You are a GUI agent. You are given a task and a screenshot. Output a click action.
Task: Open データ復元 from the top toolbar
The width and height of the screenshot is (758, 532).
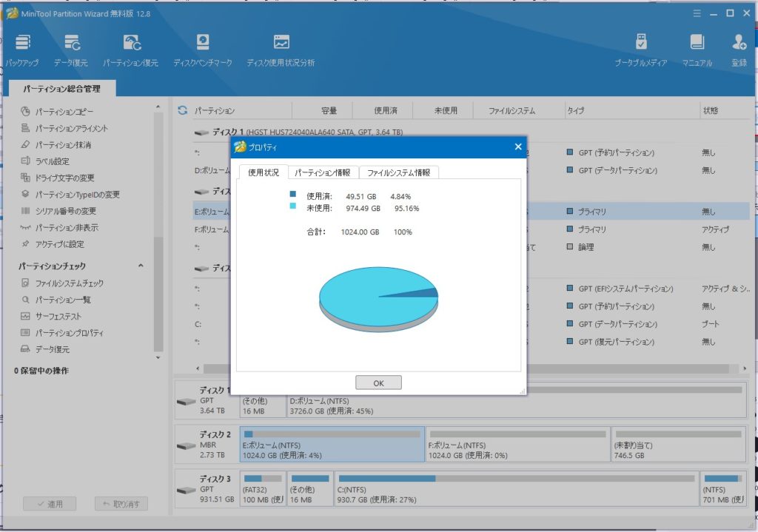coord(71,43)
